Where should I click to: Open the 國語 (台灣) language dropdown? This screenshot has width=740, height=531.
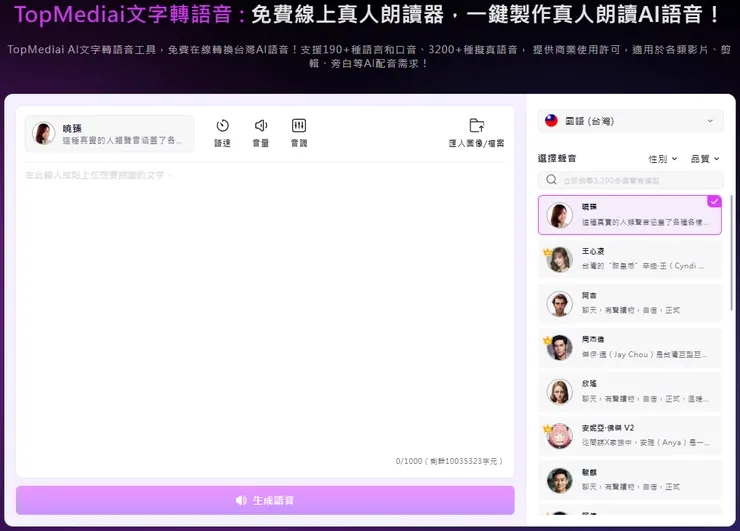coord(630,121)
